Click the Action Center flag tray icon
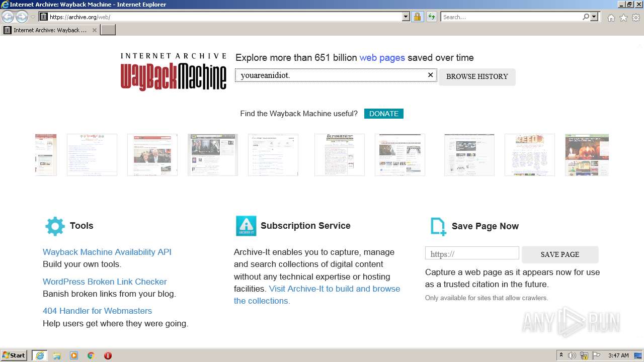 coord(596,355)
